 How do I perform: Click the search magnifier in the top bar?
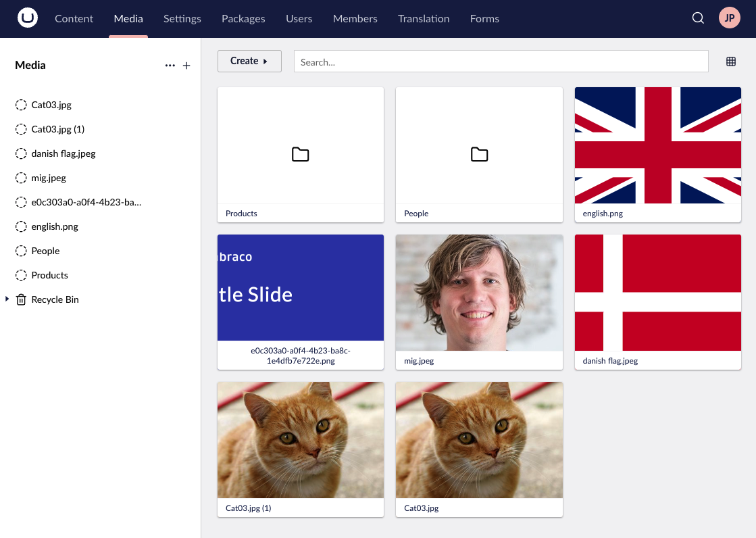(x=698, y=18)
